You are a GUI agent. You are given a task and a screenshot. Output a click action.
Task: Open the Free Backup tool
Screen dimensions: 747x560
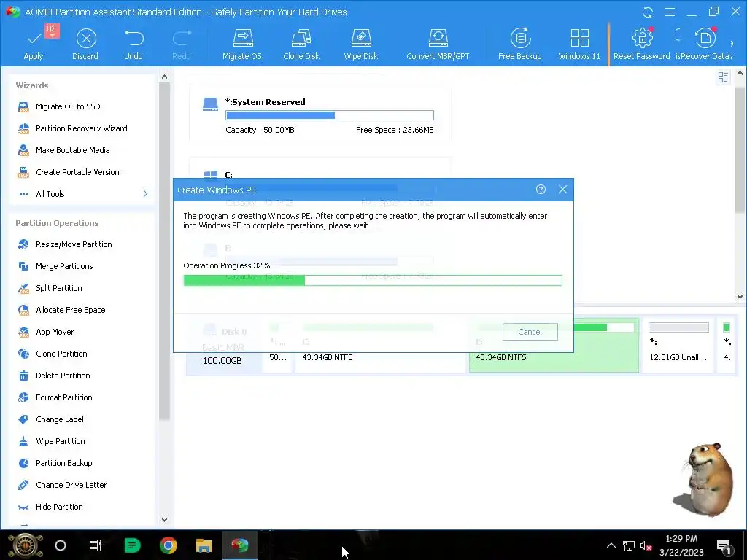pyautogui.click(x=519, y=44)
